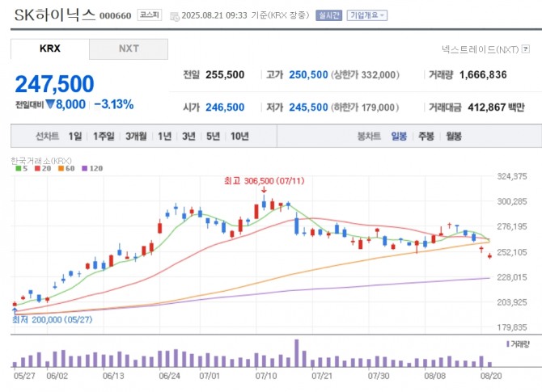The image size is (542, 392).
Task: Click the SK하이닉스 stock title
Action: [54, 15]
